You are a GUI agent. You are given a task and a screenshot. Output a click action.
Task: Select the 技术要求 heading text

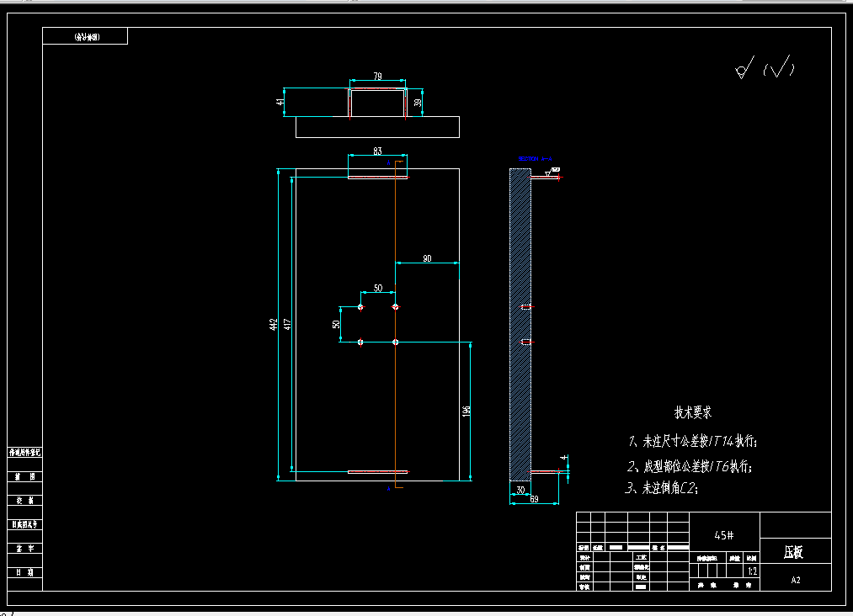[692, 412]
